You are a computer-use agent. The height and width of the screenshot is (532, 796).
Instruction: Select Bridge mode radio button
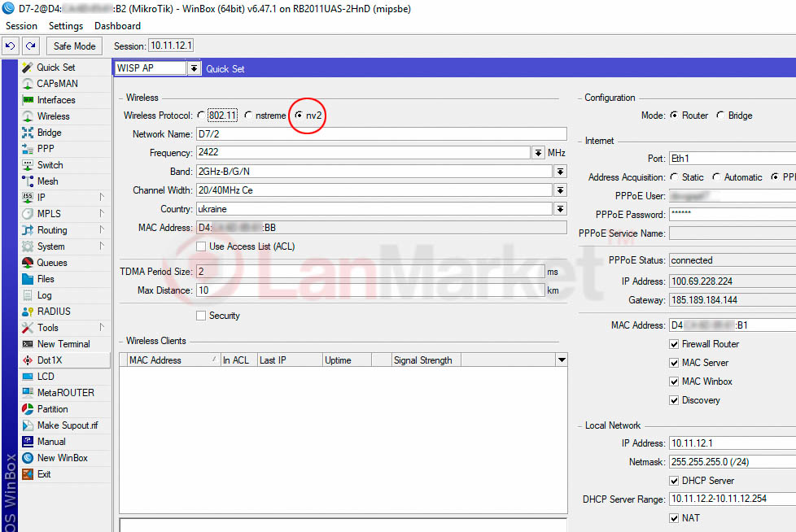click(720, 116)
